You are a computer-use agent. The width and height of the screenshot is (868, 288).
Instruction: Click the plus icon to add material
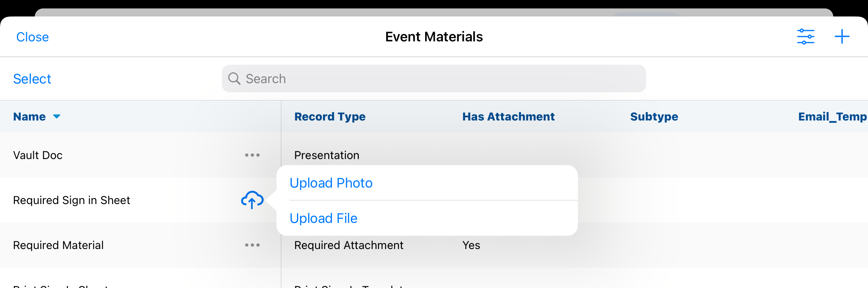[841, 37]
